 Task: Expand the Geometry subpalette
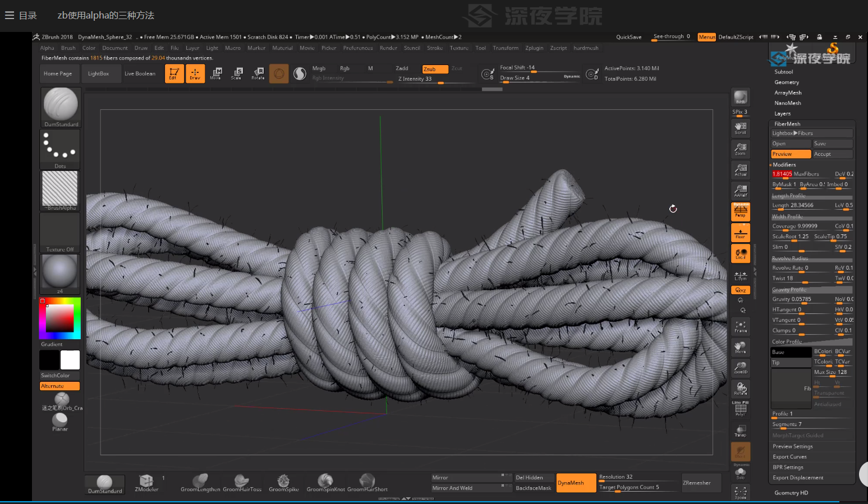point(787,82)
